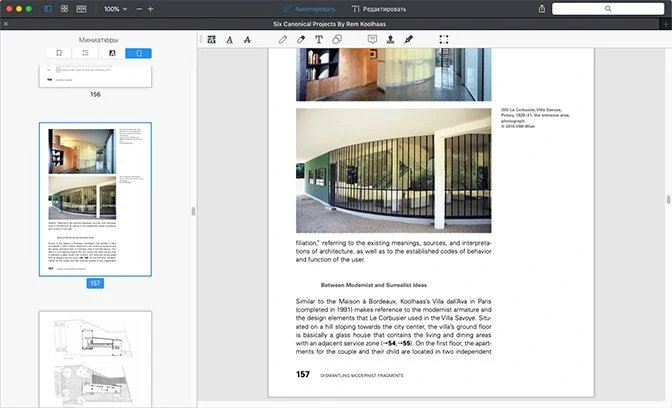
Task: Switch to Редактировать mode
Action: point(379,9)
